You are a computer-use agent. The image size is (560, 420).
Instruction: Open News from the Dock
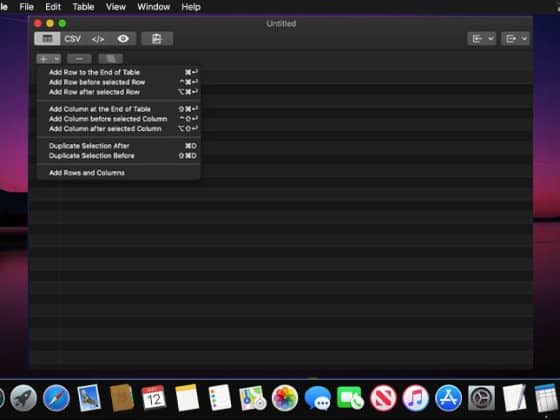click(x=383, y=398)
